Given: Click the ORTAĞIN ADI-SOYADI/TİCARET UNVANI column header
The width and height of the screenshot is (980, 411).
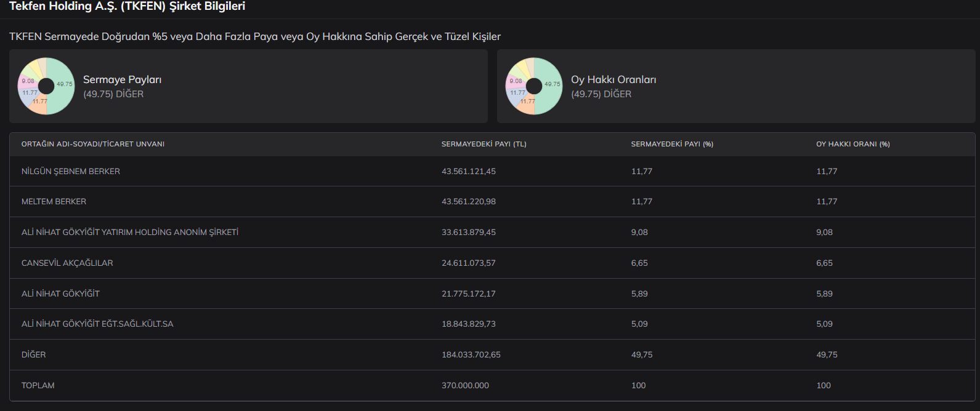Looking at the screenshot, I should (93, 144).
